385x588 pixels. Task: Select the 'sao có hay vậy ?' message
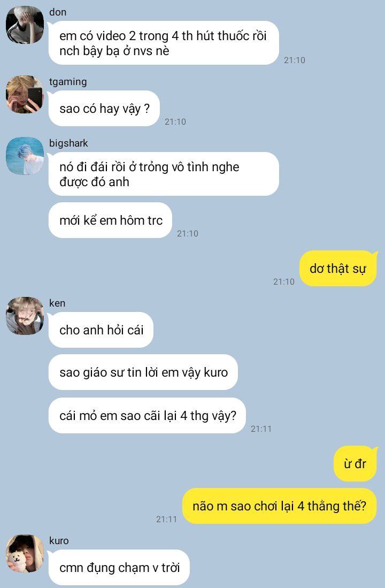[104, 109]
